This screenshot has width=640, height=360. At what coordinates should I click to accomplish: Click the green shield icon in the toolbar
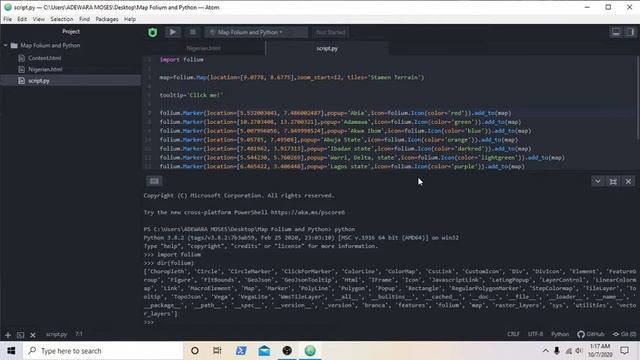coord(153,32)
